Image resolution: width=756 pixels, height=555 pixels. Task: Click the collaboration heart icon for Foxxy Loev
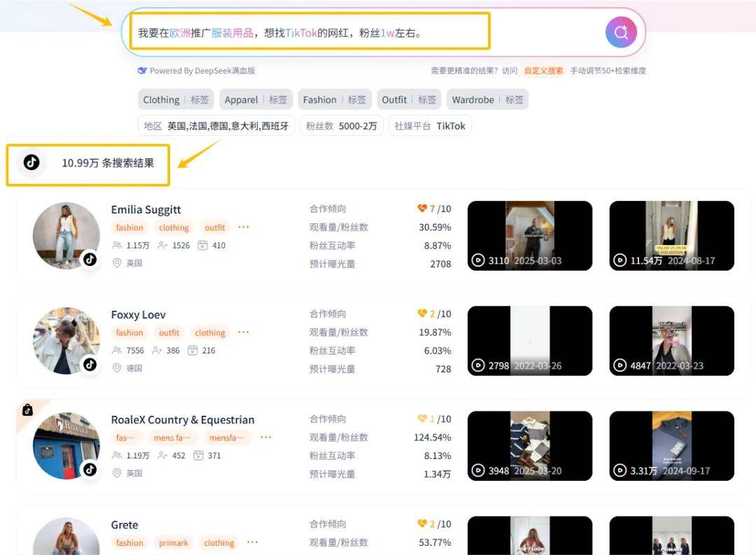(x=422, y=314)
